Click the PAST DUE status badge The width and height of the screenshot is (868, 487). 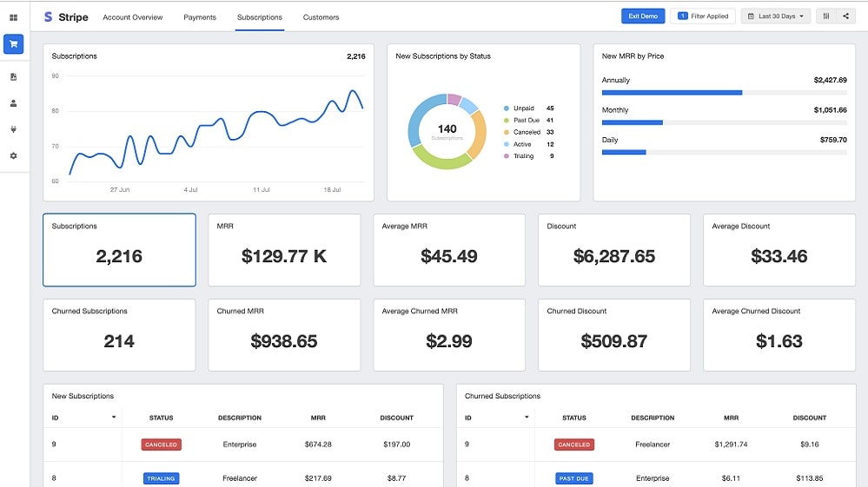(x=574, y=478)
